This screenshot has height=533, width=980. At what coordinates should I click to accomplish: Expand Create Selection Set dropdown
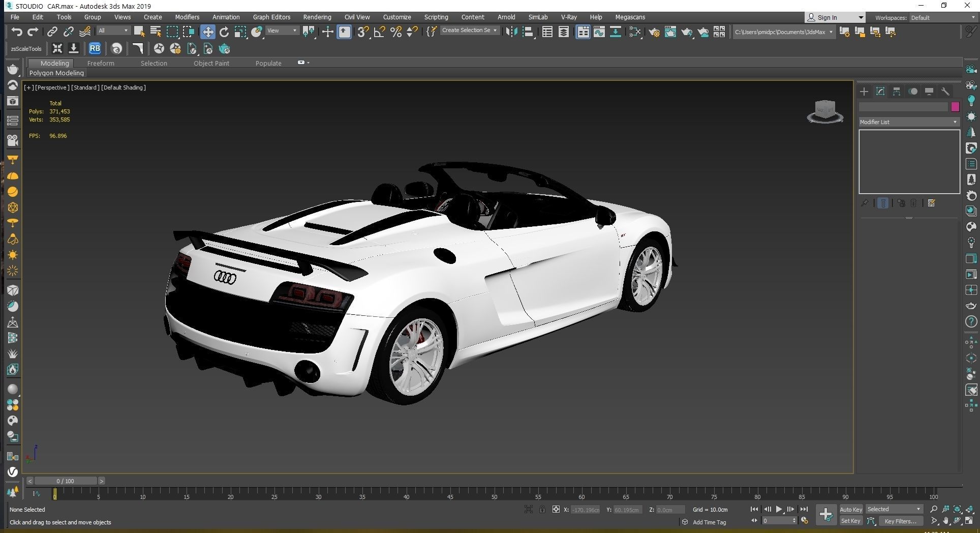(x=469, y=30)
